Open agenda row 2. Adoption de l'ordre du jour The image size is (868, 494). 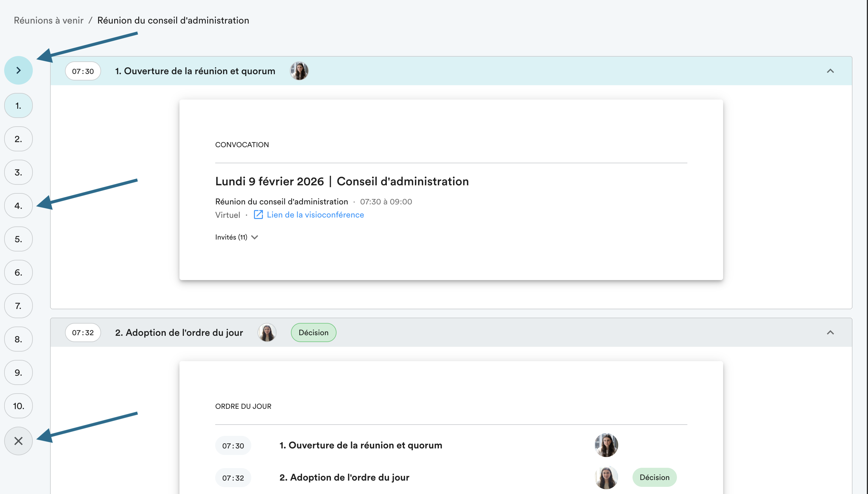[344, 477]
